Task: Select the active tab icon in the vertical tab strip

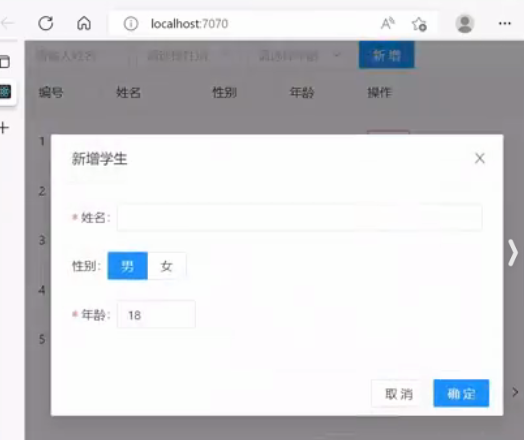Action: 5,92
